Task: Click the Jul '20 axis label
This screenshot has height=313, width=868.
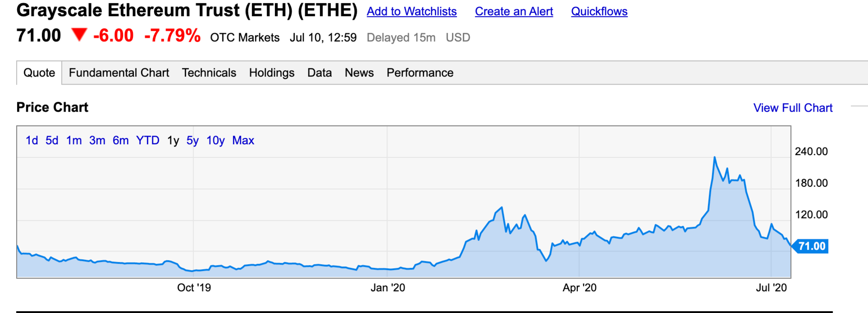Action: click(771, 288)
